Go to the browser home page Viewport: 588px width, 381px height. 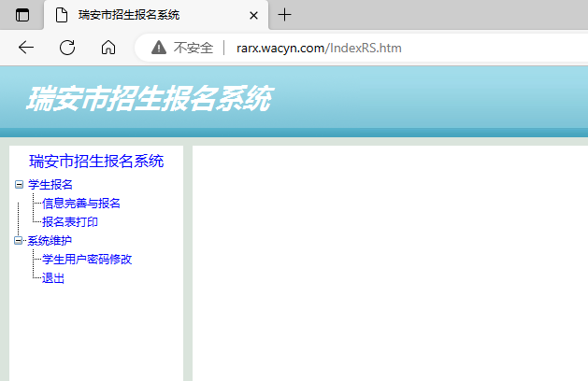coord(108,48)
